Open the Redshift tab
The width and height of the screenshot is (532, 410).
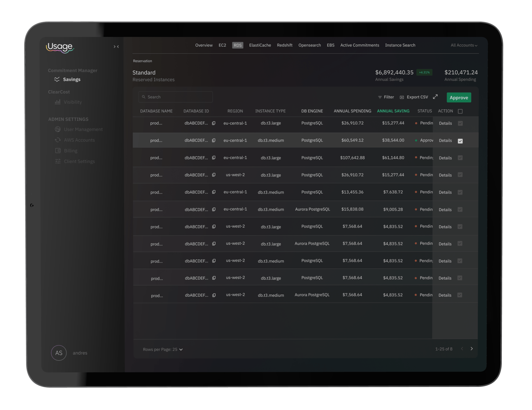pyautogui.click(x=284, y=45)
